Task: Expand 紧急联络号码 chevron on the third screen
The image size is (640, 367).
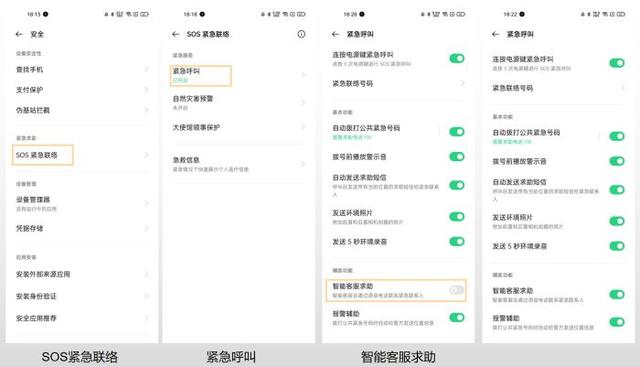Action: click(x=462, y=83)
